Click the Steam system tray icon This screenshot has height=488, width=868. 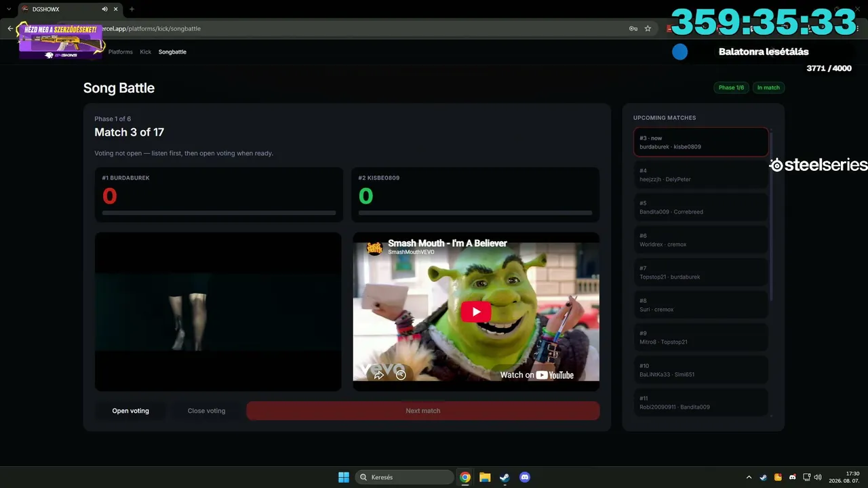(764, 477)
